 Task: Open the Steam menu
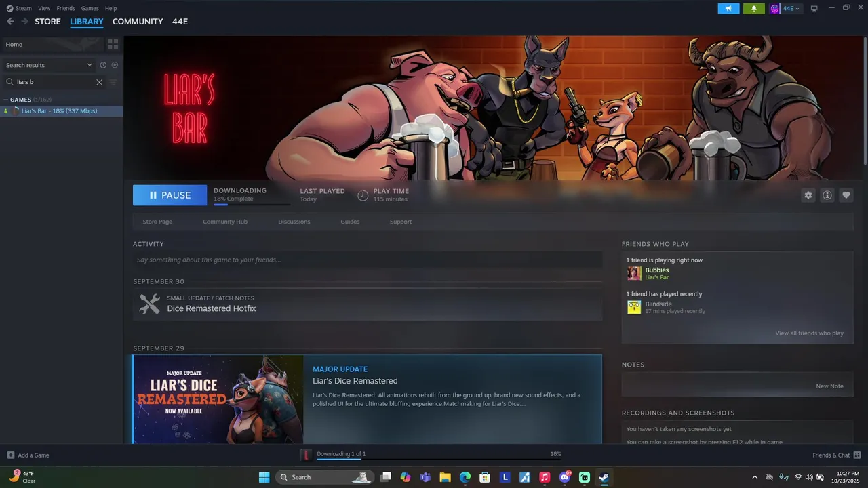click(24, 8)
